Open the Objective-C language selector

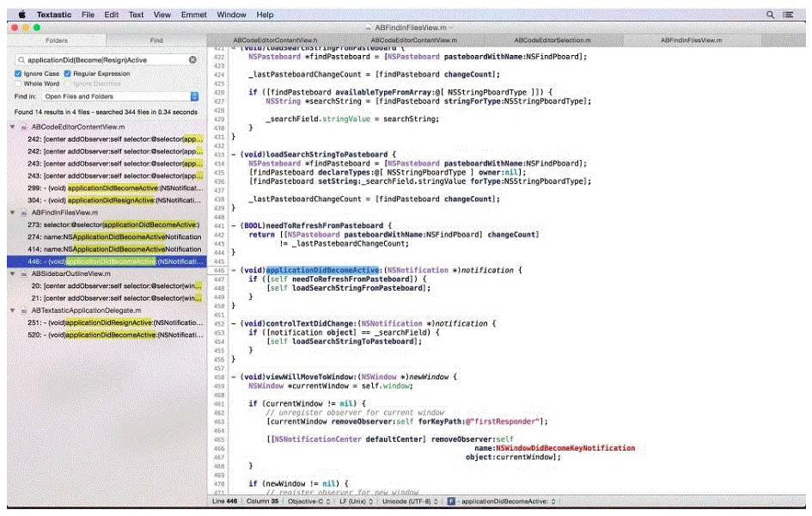point(308,501)
